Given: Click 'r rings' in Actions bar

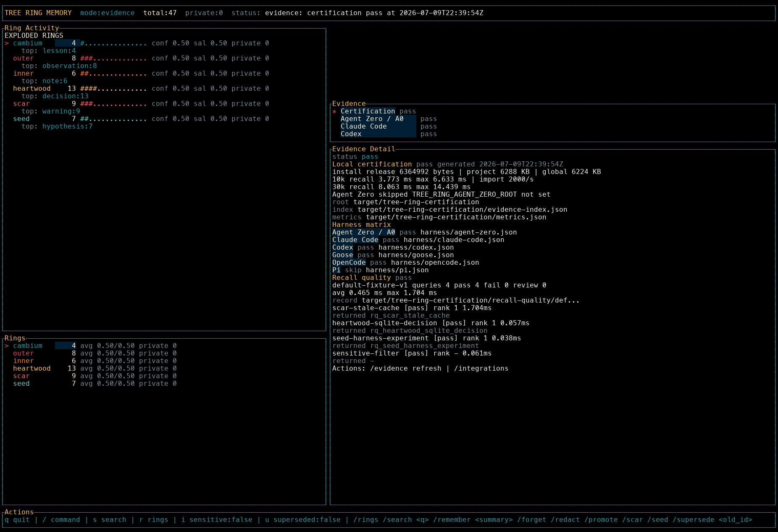Looking at the screenshot, I should pos(154,520).
